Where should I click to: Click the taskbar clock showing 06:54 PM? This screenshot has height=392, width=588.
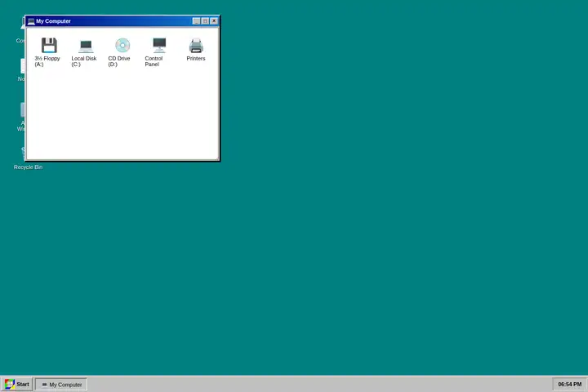coord(569,384)
